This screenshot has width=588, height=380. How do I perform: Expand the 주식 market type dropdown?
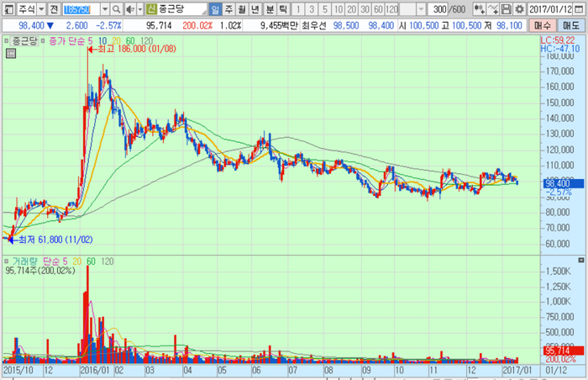(42, 9)
